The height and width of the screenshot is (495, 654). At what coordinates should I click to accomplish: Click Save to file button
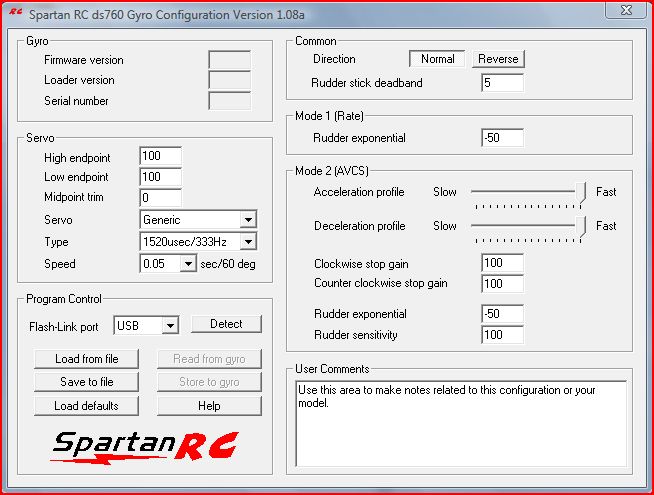[86, 382]
